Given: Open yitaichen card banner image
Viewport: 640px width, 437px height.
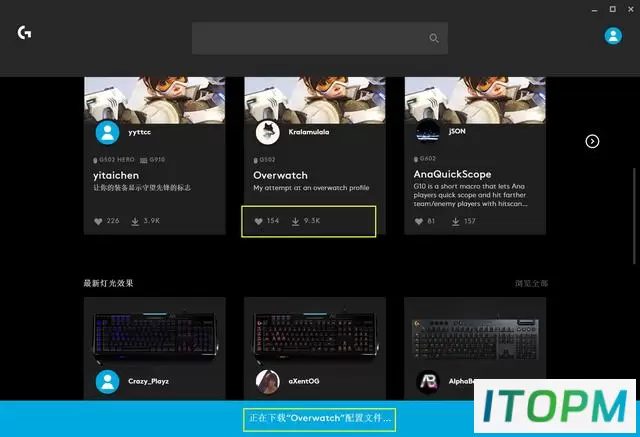Looking at the screenshot, I should click(x=154, y=100).
